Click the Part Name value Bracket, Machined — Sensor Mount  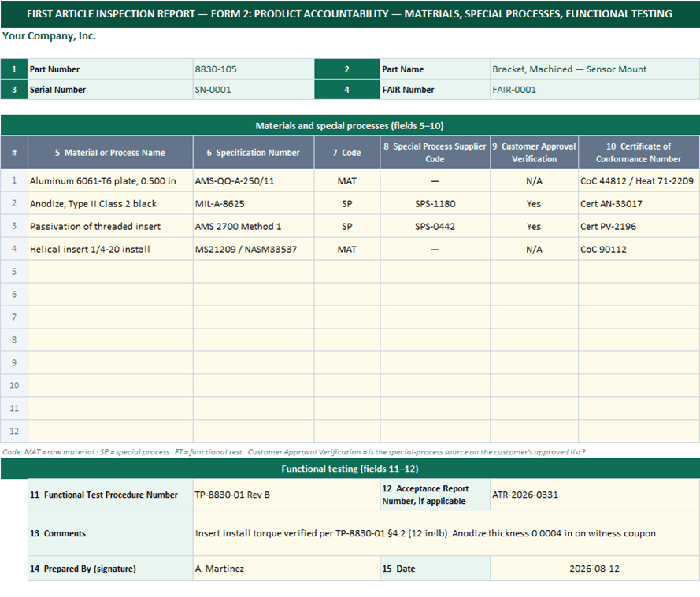point(594,69)
